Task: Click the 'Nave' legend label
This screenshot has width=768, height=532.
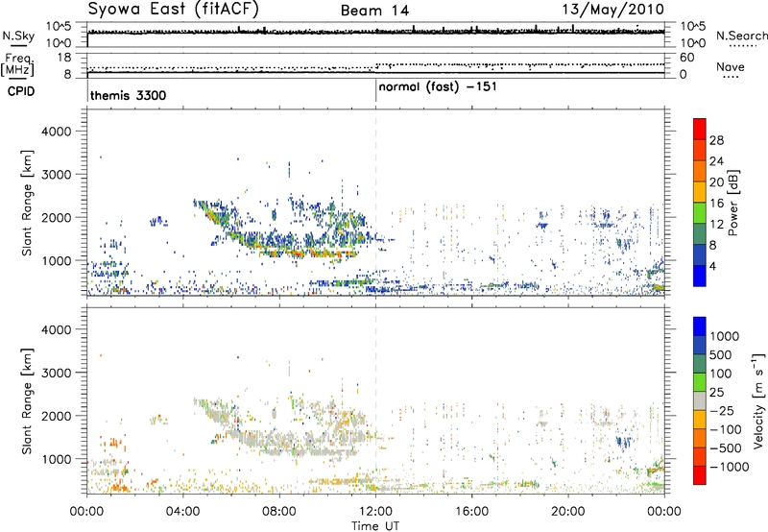Action: click(731, 66)
